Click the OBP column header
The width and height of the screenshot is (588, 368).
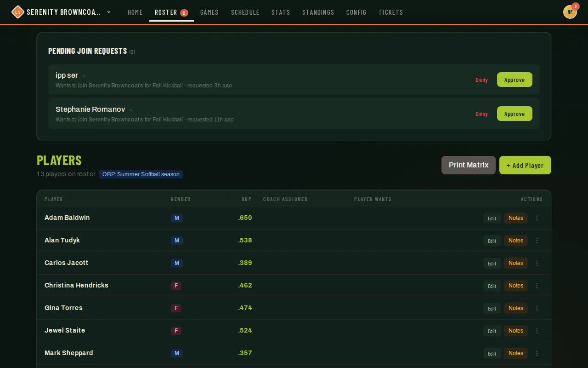point(247,199)
